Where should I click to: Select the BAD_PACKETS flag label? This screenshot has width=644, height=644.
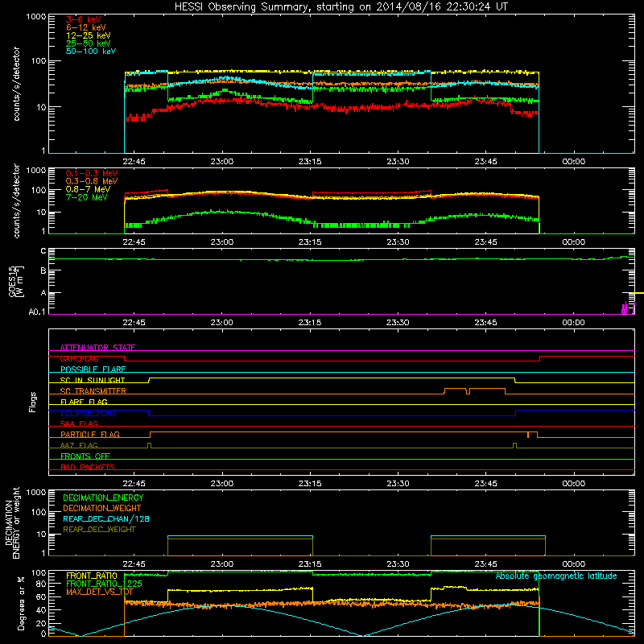88,467
